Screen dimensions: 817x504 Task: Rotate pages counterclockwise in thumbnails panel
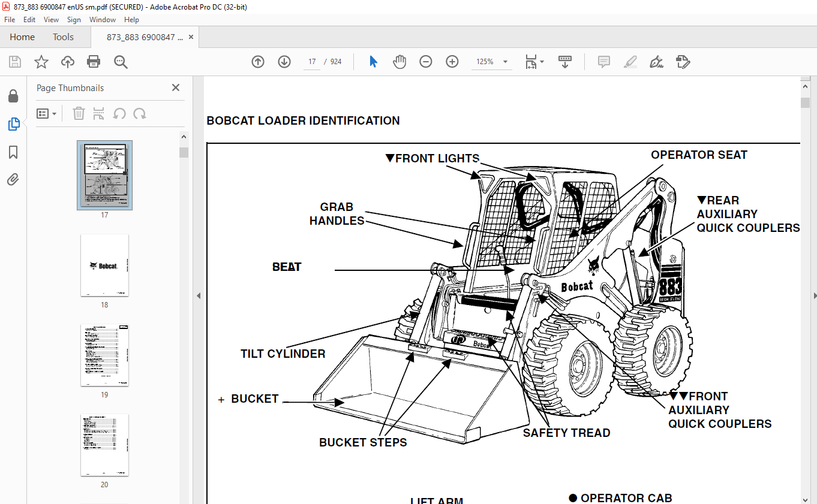(119, 113)
